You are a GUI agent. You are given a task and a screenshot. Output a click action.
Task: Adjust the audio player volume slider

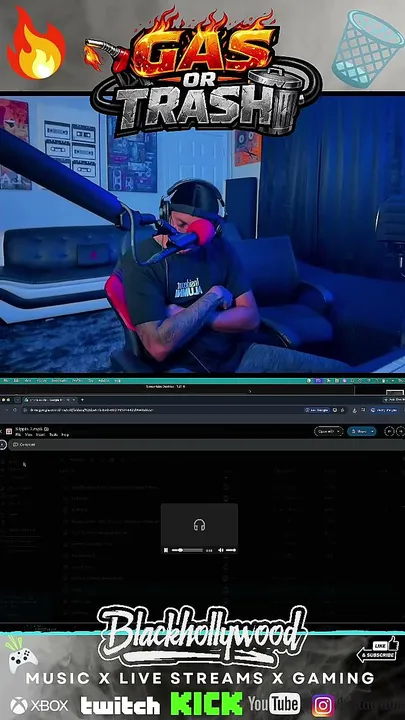(231, 550)
